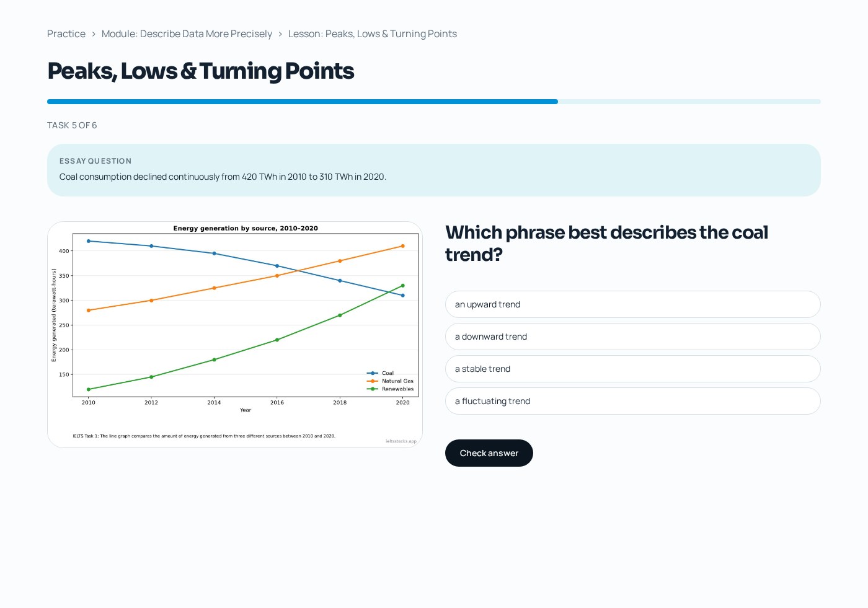The image size is (868, 608).
Task: Open Lesson: Peaks, Lows & Turning Points breadcrumb
Action: point(373,34)
